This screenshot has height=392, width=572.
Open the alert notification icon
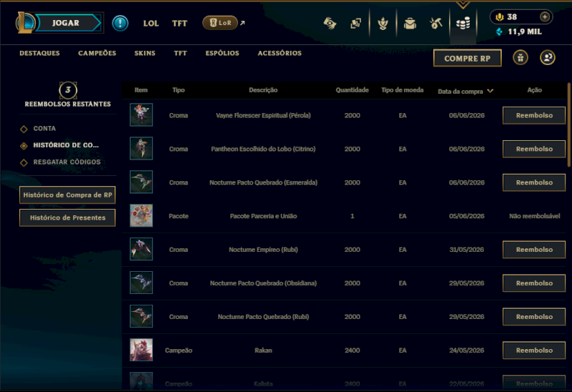120,23
